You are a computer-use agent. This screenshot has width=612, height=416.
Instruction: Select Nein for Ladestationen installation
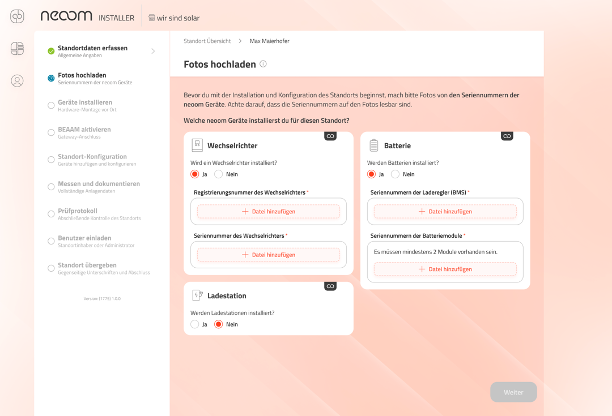click(x=218, y=324)
